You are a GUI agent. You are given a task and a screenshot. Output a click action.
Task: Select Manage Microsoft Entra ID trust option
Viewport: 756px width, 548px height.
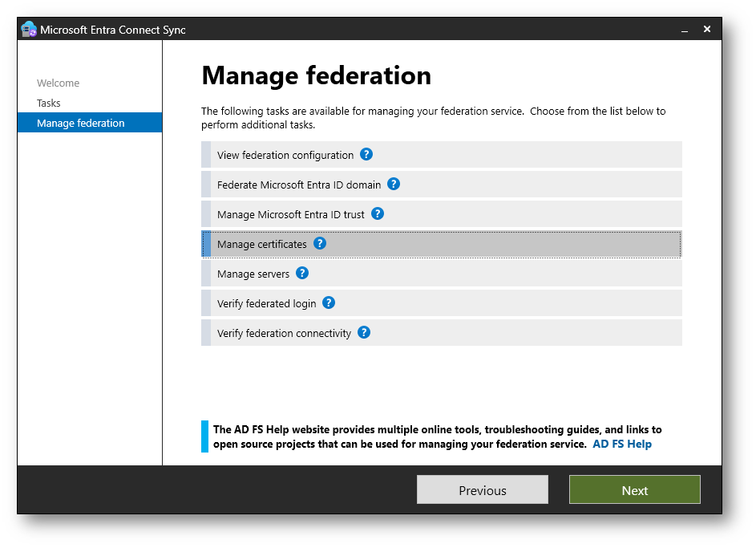[290, 215]
